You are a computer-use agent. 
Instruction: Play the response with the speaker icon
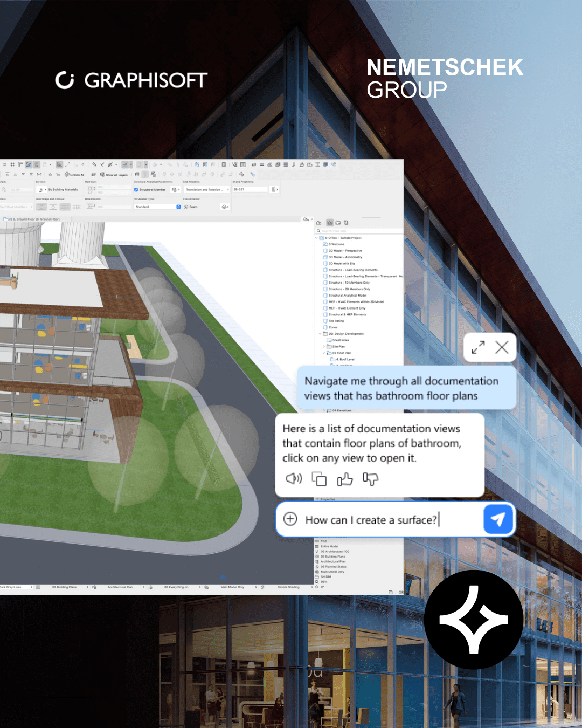294,479
